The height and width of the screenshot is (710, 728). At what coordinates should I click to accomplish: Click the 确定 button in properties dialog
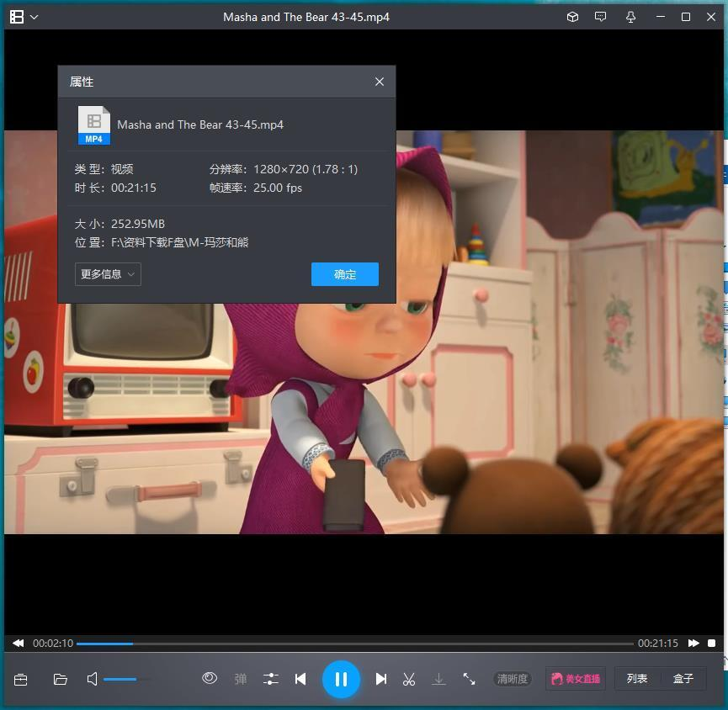pyautogui.click(x=345, y=274)
